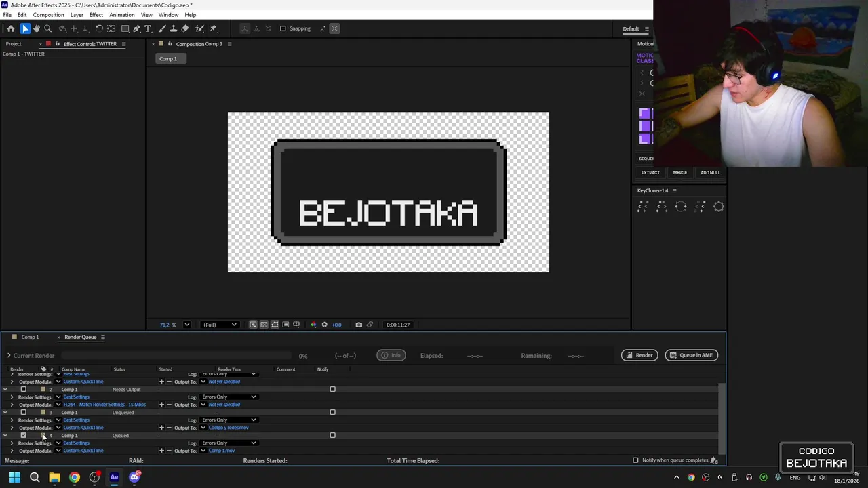868x488 pixels.
Task: Select the Rotation tool
Action: tap(99, 28)
